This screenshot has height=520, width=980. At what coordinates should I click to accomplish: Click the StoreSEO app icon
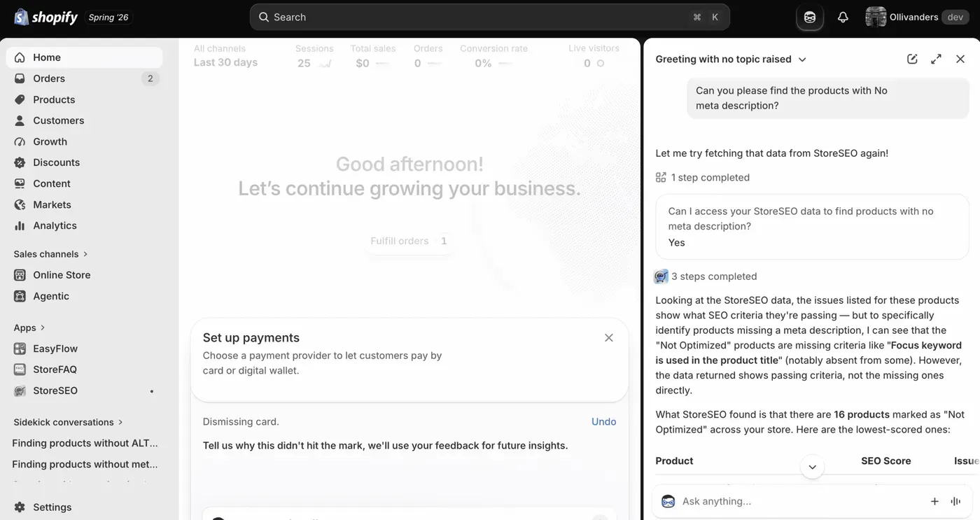tap(20, 391)
